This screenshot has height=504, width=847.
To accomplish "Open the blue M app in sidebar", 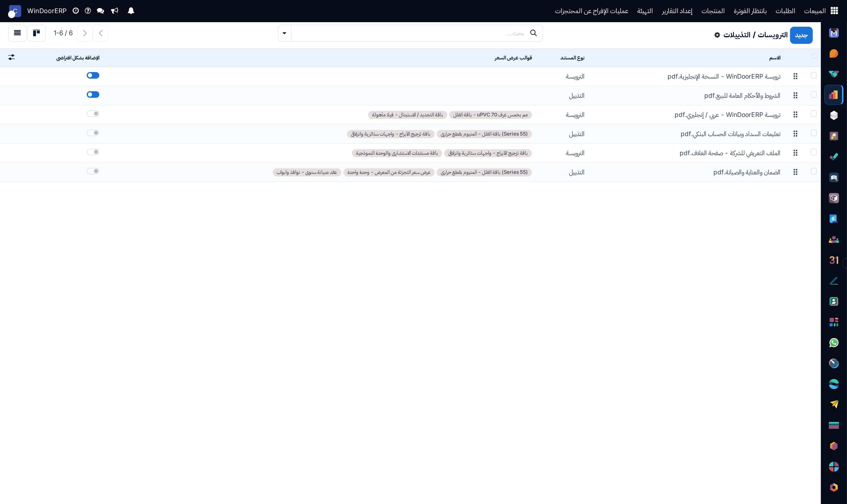I will click(x=834, y=33).
